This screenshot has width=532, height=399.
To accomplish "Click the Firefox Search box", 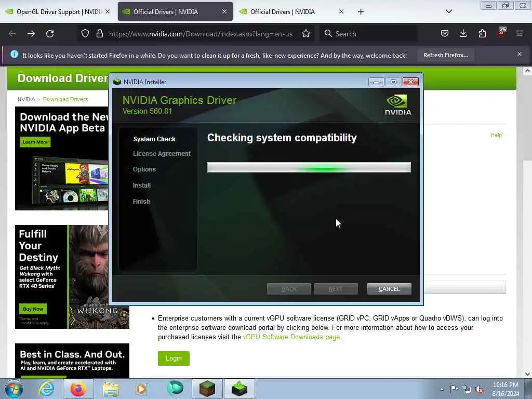I will (x=368, y=34).
